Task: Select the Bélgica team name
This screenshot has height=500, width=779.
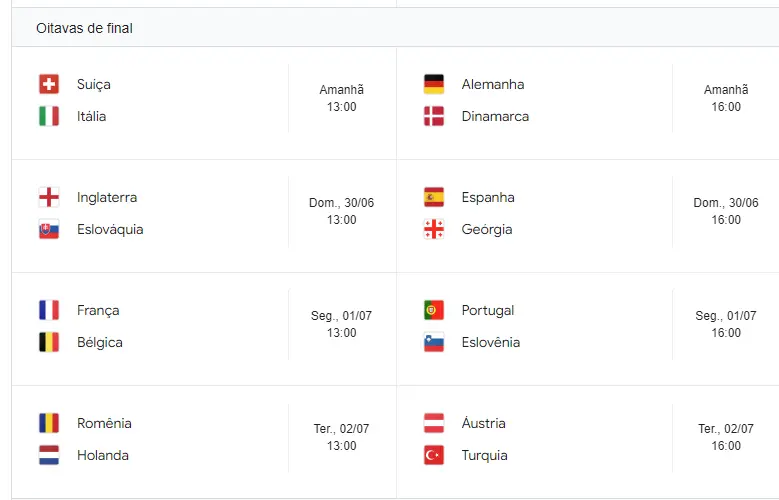Action: (x=99, y=342)
